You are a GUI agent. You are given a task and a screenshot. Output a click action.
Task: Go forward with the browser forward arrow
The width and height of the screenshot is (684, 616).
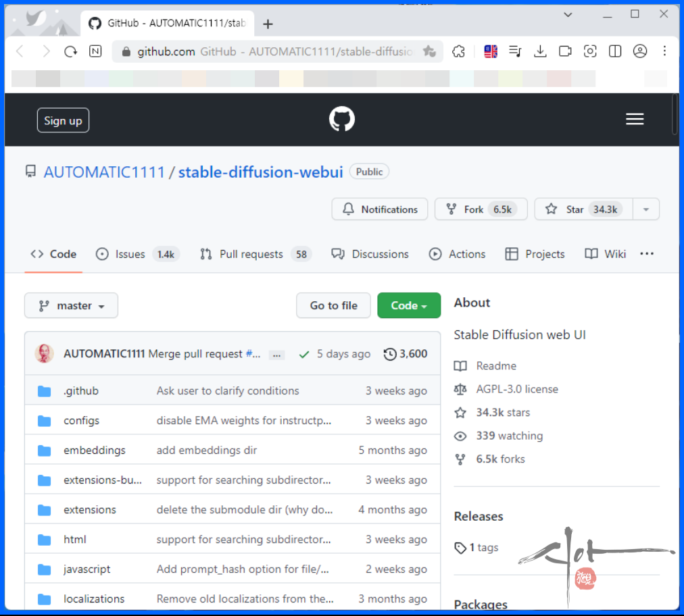point(46,51)
